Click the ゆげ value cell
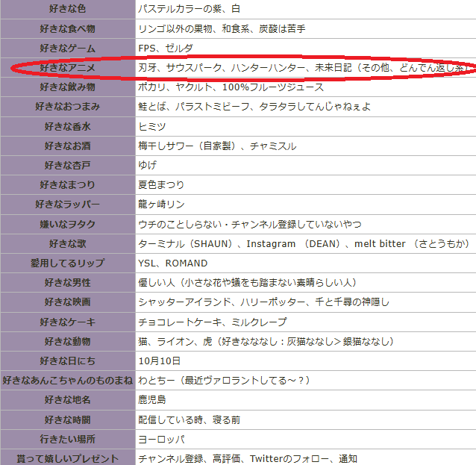The image size is (476, 465). 148,165
